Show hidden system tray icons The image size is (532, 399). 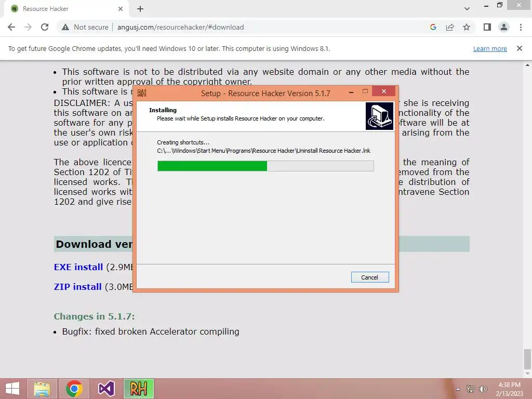coord(458,389)
